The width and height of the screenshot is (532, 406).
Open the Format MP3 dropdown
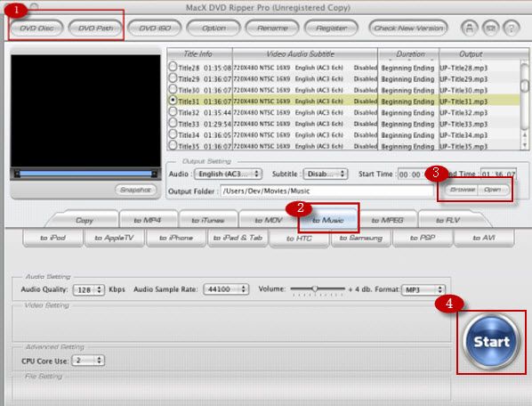tap(423, 289)
